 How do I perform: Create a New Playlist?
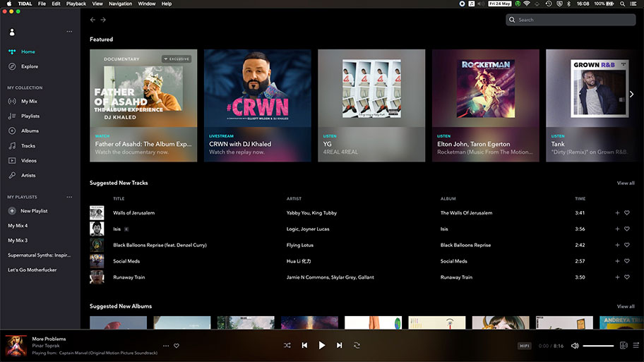[28, 211]
